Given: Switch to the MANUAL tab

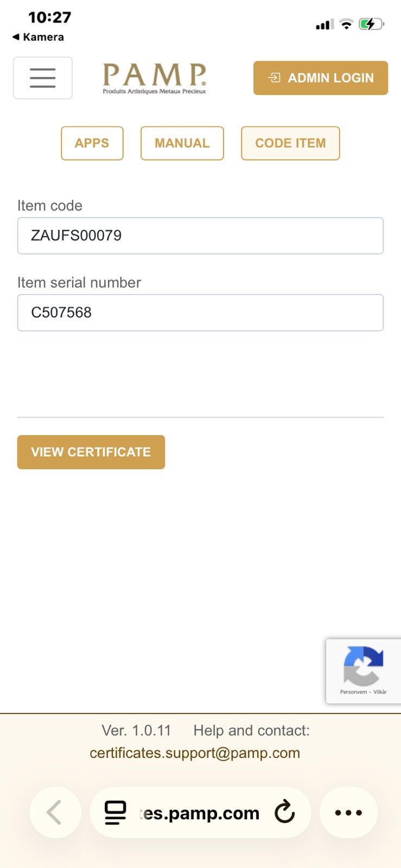Looking at the screenshot, I should 182,143.
